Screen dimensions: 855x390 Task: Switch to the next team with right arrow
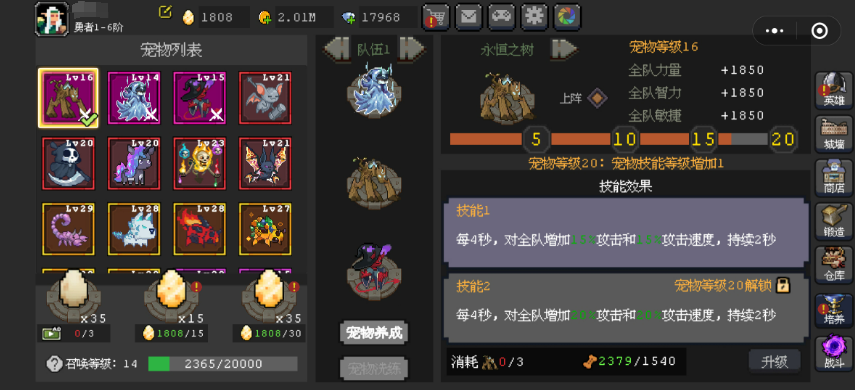tap(412, 49)
